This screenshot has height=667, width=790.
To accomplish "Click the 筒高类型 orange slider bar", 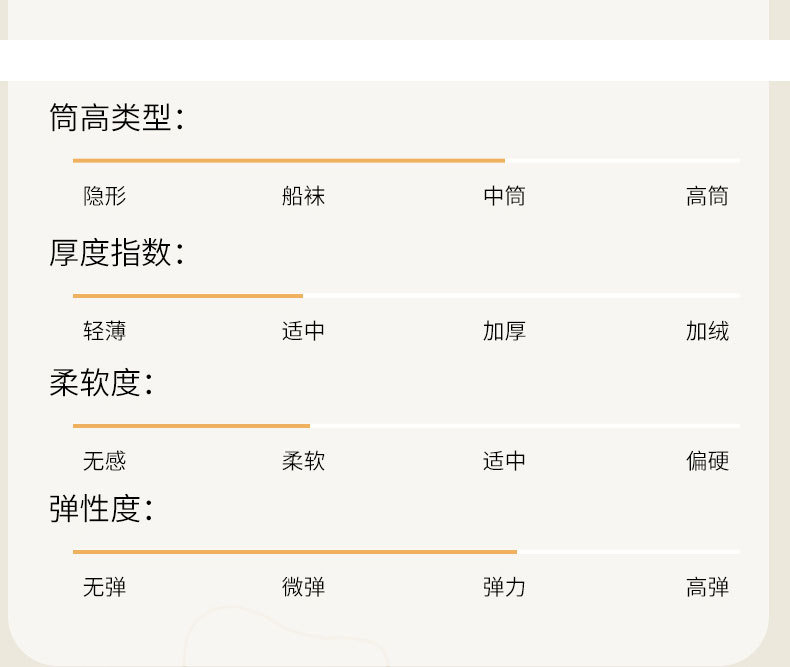I will (288, 160).
